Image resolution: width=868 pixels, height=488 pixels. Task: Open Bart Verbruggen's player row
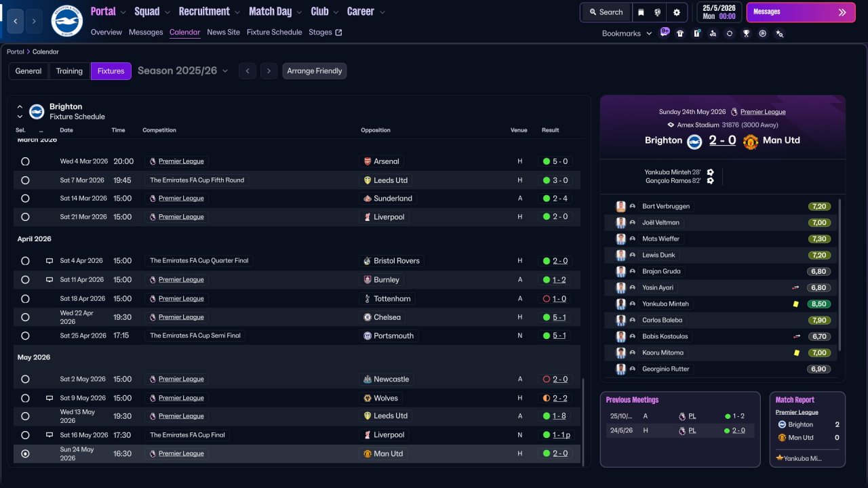pos(722,206)
